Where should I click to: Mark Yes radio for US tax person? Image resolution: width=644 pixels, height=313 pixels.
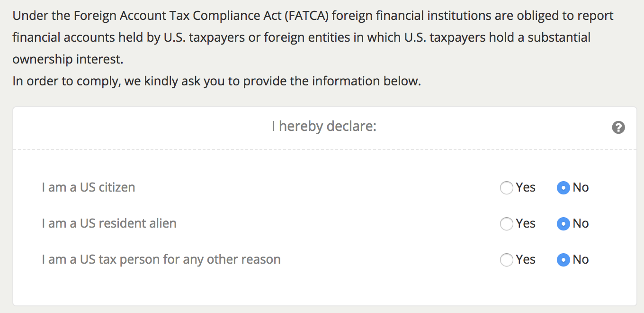coord(507,260)
